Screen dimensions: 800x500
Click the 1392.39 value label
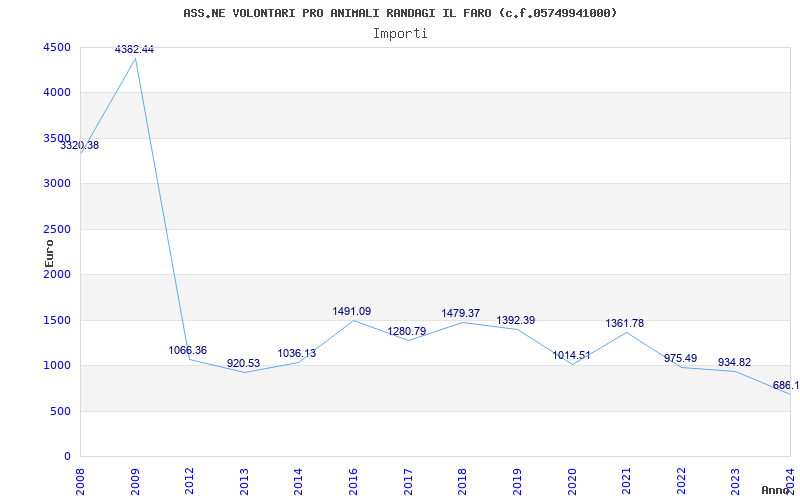tap(516, 321)
